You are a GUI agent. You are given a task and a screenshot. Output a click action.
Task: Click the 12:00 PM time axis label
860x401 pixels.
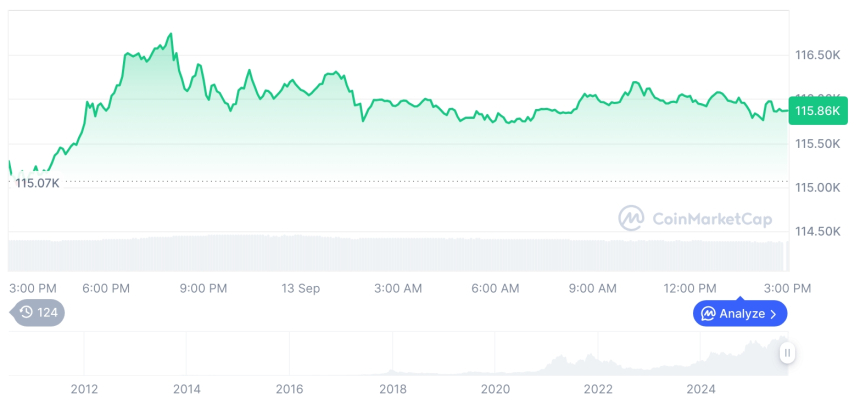690,289
